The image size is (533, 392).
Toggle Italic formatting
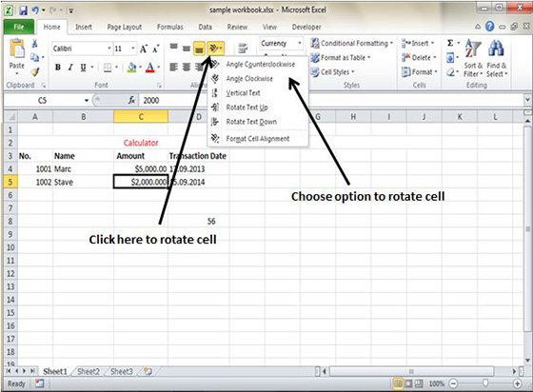click(70, 68)
